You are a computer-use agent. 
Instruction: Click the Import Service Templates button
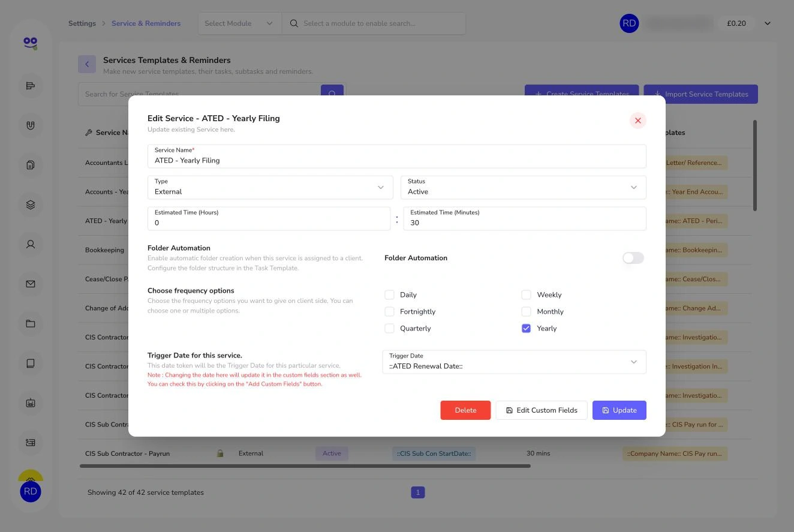701,94
